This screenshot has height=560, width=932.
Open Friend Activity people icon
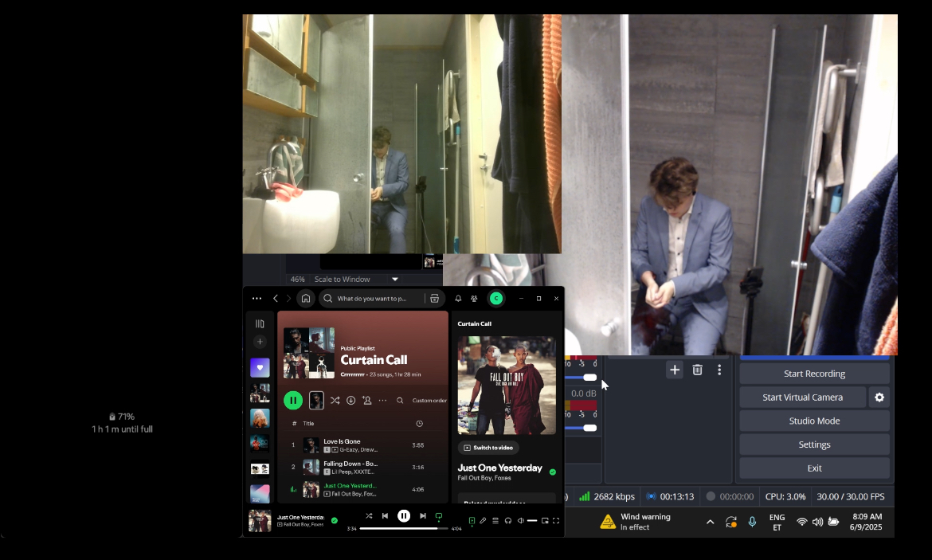click(x=474, y=299)
